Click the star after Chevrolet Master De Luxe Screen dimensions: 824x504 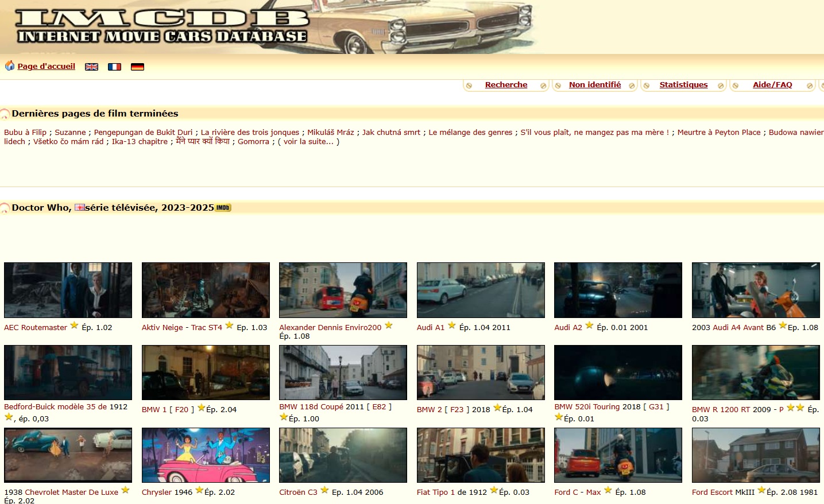click(x=125, y=490)
